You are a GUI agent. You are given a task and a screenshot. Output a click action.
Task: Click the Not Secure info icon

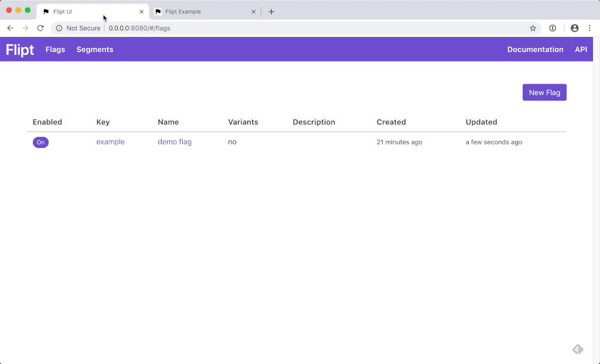click(x=59, y=28)
